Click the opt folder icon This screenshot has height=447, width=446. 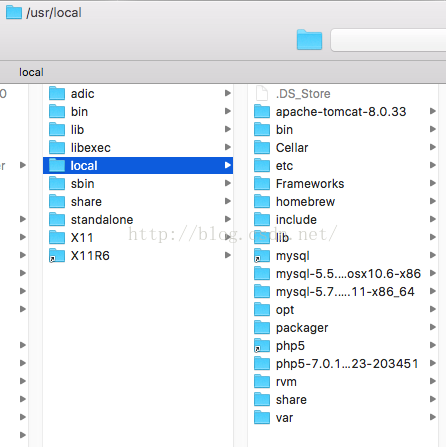pos(262,309)
